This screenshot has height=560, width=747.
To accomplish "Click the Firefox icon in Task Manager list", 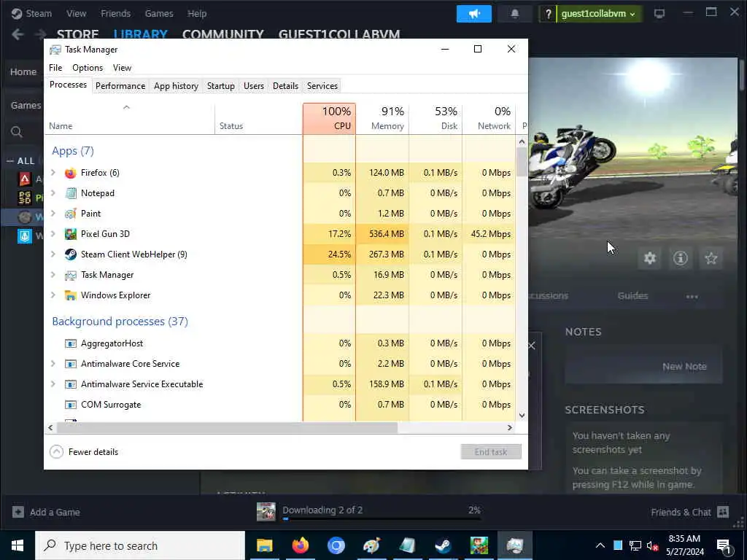I will click(x=71, y=173).
